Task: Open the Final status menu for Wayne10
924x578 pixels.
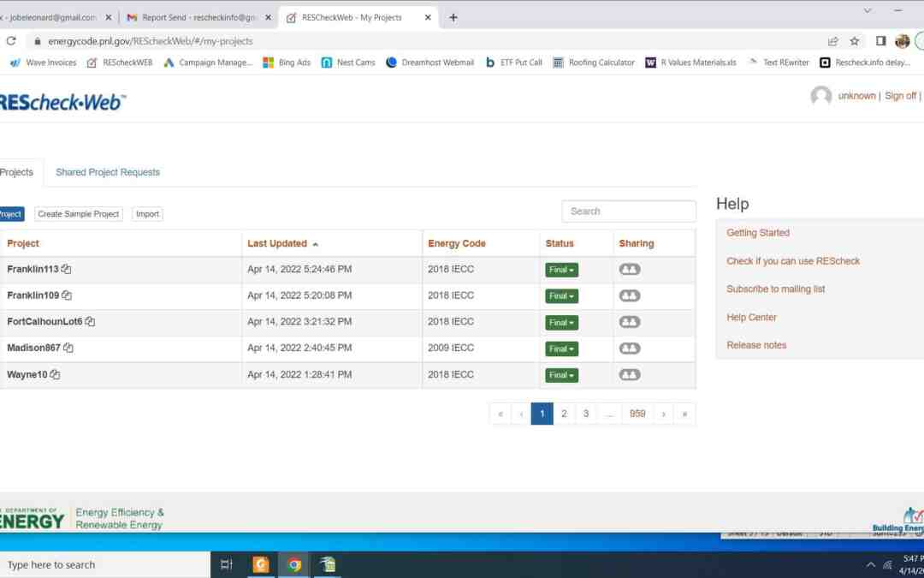Action: pyautogui.click(x=561, y=375)
